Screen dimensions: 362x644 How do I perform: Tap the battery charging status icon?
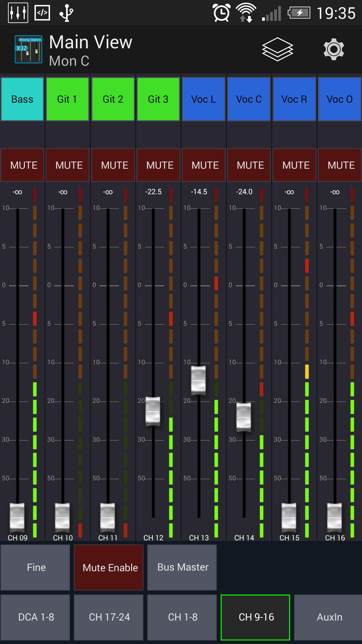pyautogui.click(x=299, y=13)
